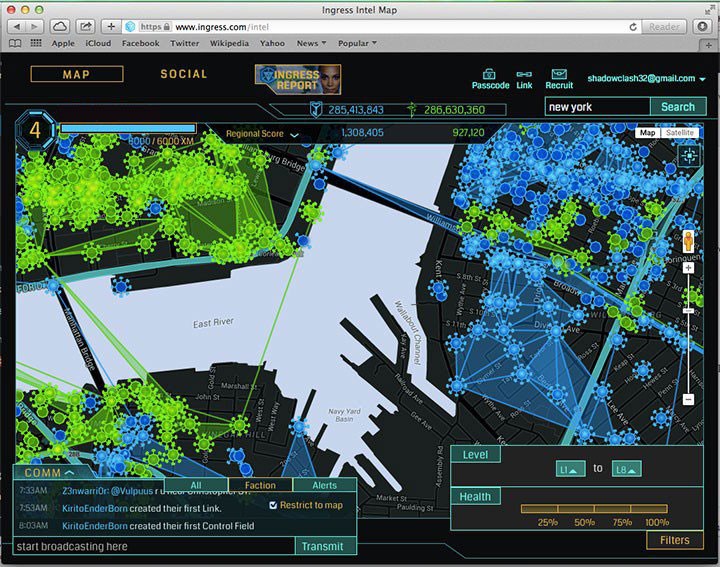Click the XM energy progress bar

click(x=128, y=128)
